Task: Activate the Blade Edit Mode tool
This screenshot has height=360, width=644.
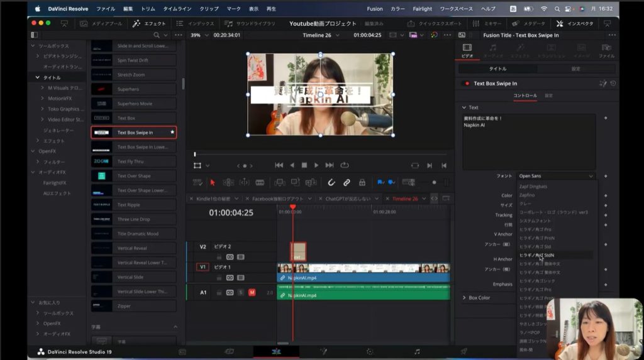Action: [x=259, y=182]
